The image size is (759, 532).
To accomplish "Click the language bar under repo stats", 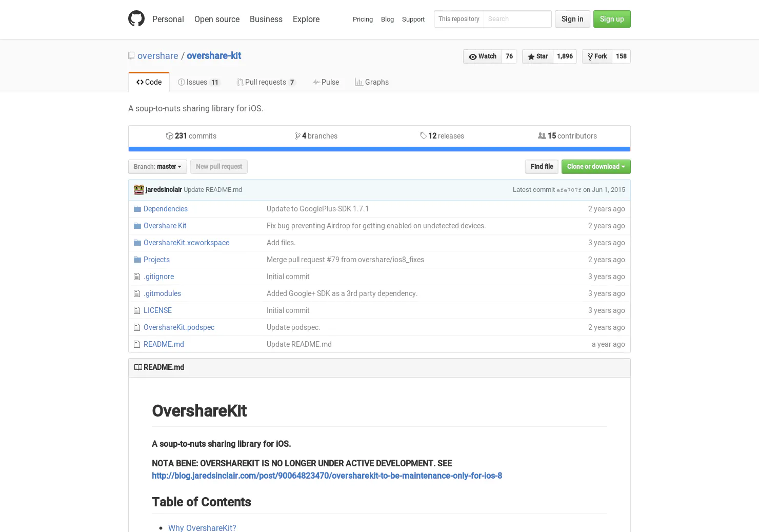I will tap(379, 149).
